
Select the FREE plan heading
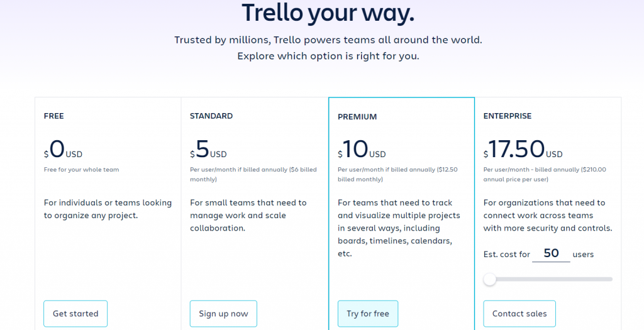[x=54, y=116]
